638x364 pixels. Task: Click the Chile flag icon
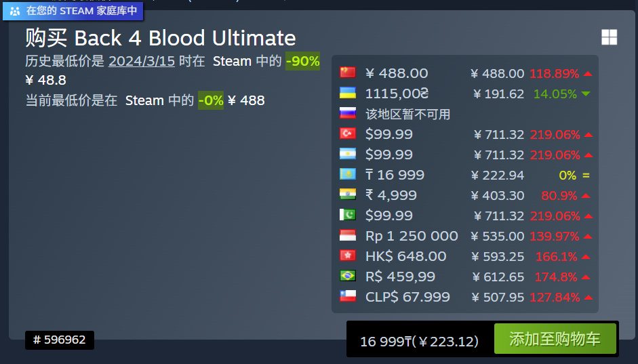coord(347,296)
